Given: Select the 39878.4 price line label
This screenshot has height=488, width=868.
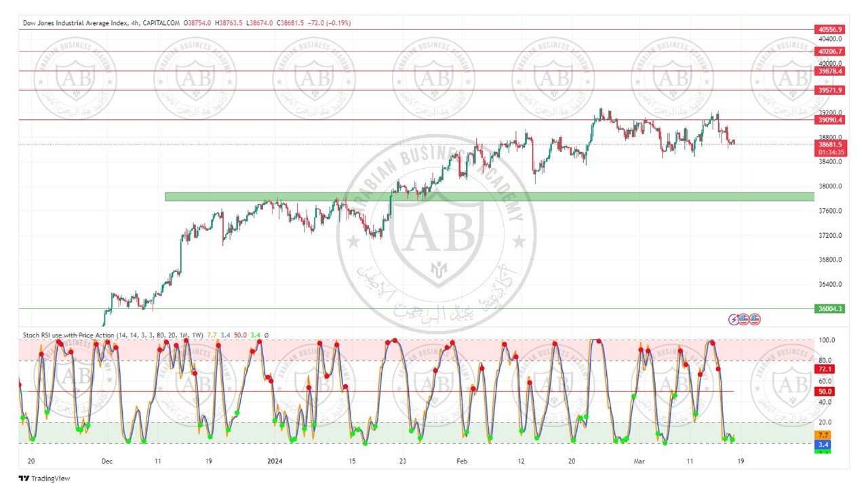Looking at the screenshot, I should pyautogui.click(x=830, y=71).
